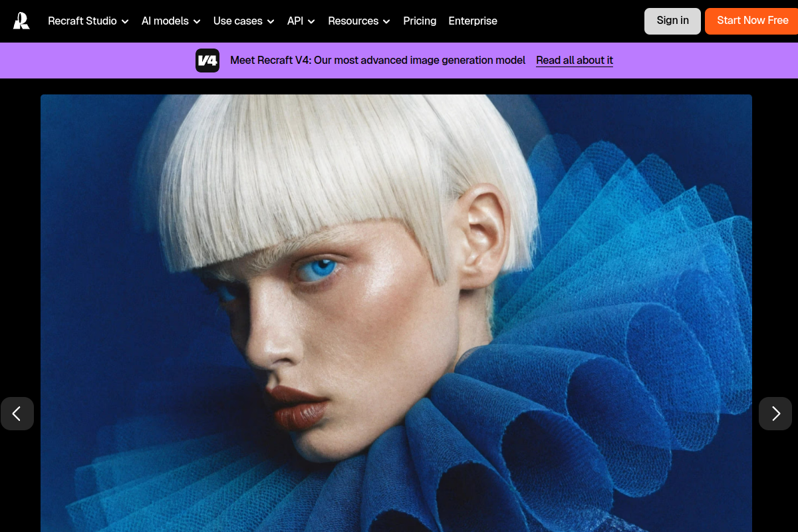Click the left carousel arrow
The height and width of the screenshot is (532, 798).
coord(17,414)
